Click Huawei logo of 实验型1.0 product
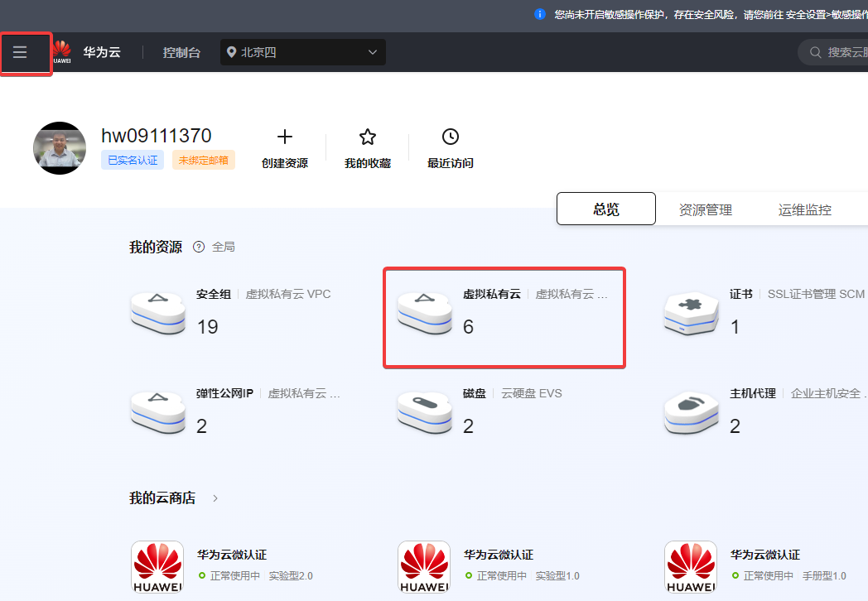Viewport: 868px width, 601px height. [x=424, y=567]
